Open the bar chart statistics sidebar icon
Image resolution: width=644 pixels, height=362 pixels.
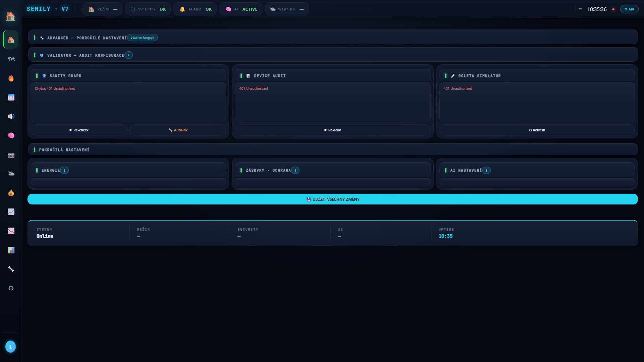[x=11, y=250]
